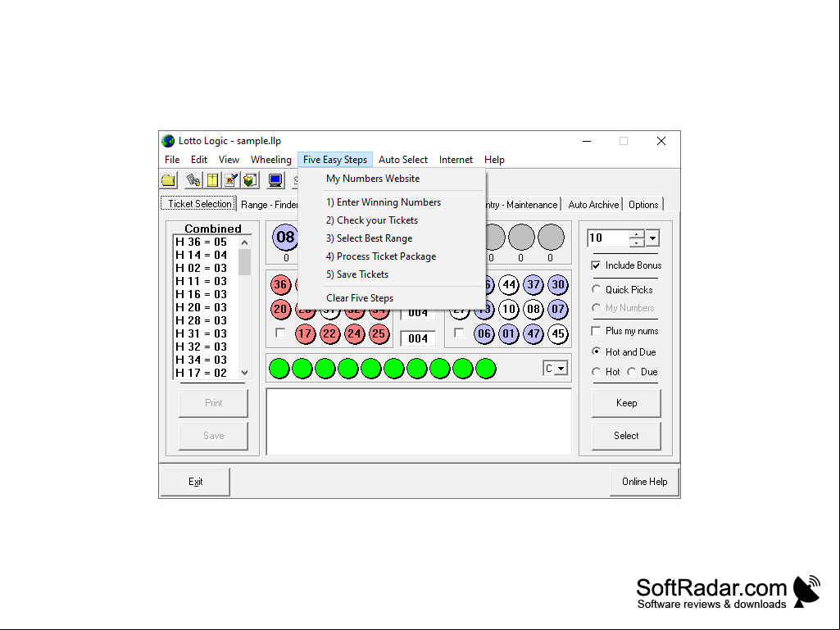
Task: Switch to the Options tab
Action: (642, 205)
